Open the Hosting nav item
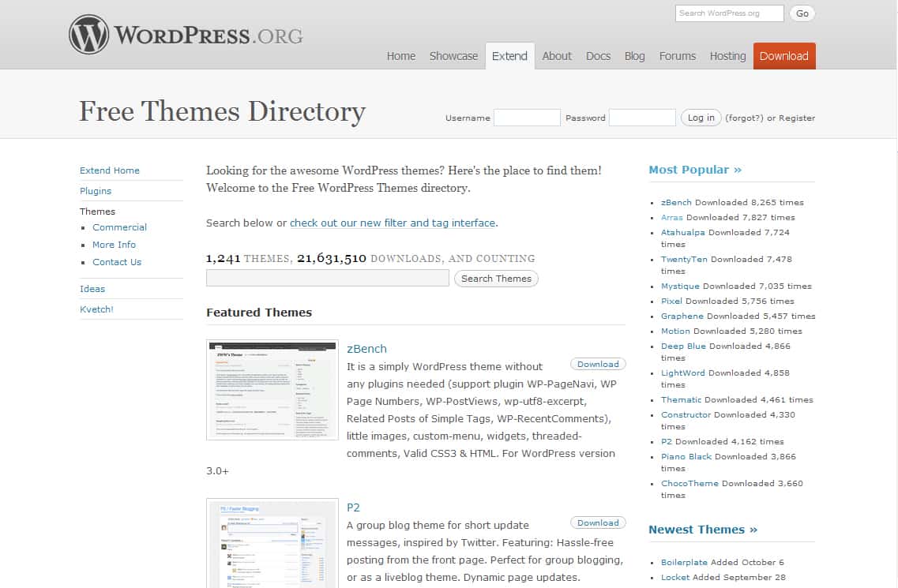This screenshot has width=898, height=588. pyautogui.click(x=728, y=56)
